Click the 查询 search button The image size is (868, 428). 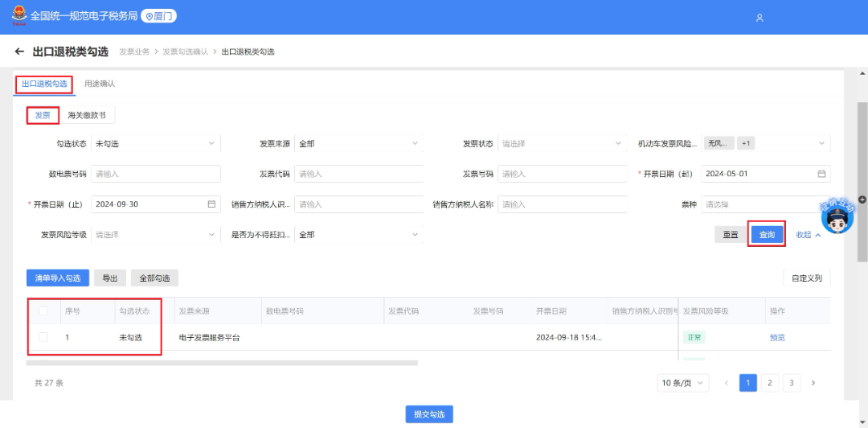[x=767, y=234]
